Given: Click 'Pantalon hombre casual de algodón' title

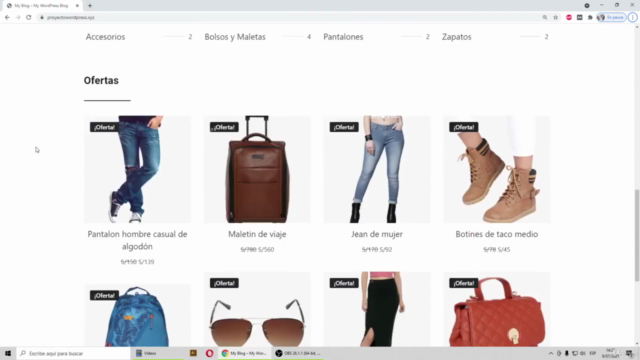Looking at the screenshot, I should click(137, 240).
